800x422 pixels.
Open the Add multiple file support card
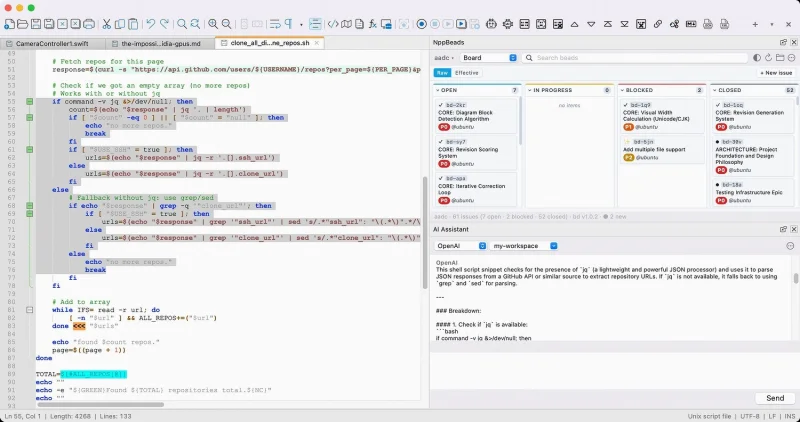click(661, 150)
